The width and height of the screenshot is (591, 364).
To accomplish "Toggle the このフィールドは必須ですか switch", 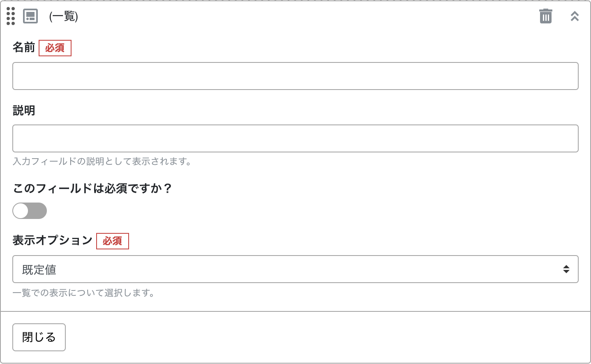I will coord(30,211).
